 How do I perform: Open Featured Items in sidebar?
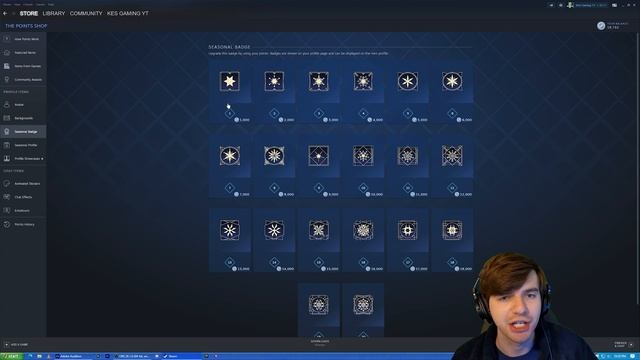point(23,53)
